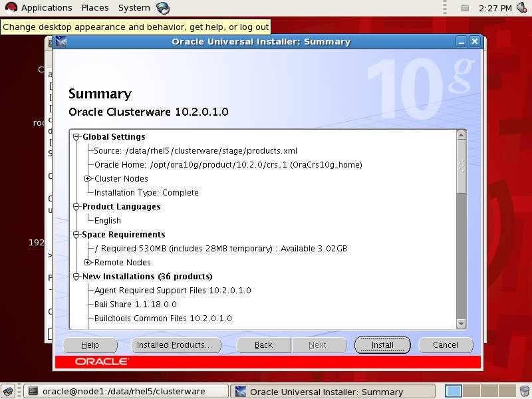Open the network browser launcher icon in top panel
The width and height of the screenshot is (532, 399).
pyautogui.click(x=163, y=8)
